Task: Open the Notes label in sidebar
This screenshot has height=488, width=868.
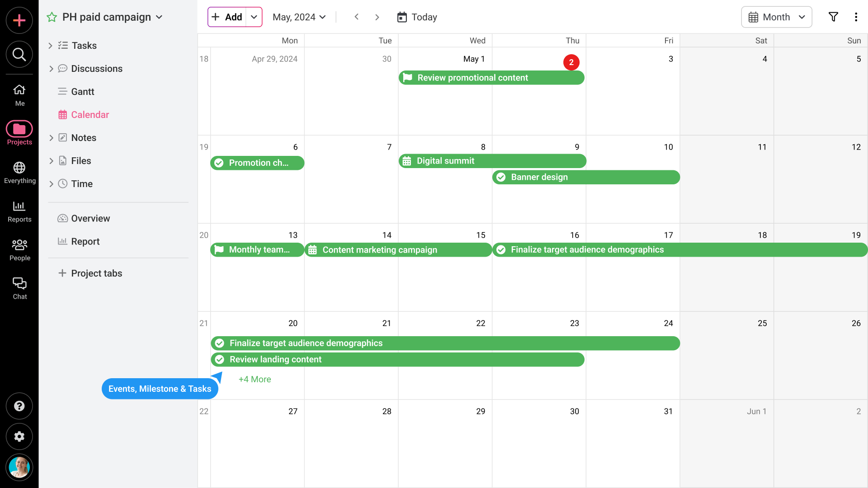Action: 84,138
